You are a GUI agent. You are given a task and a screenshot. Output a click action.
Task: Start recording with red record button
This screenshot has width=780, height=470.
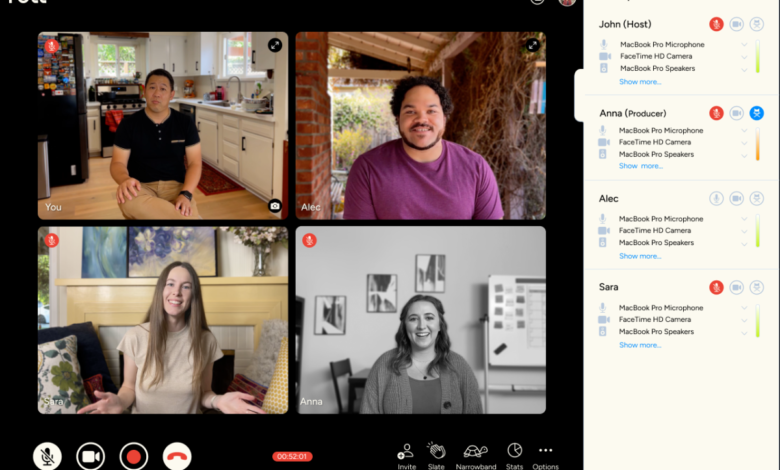pos(133,456)
